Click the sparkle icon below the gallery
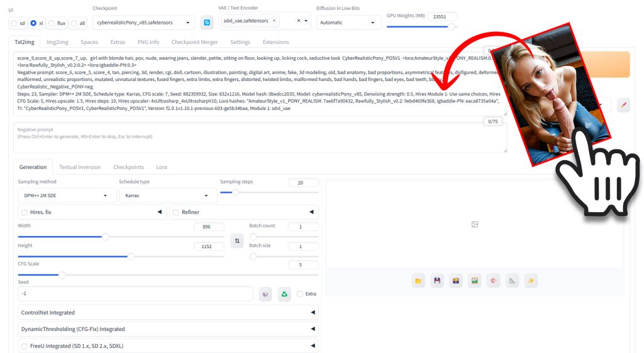 531,281
